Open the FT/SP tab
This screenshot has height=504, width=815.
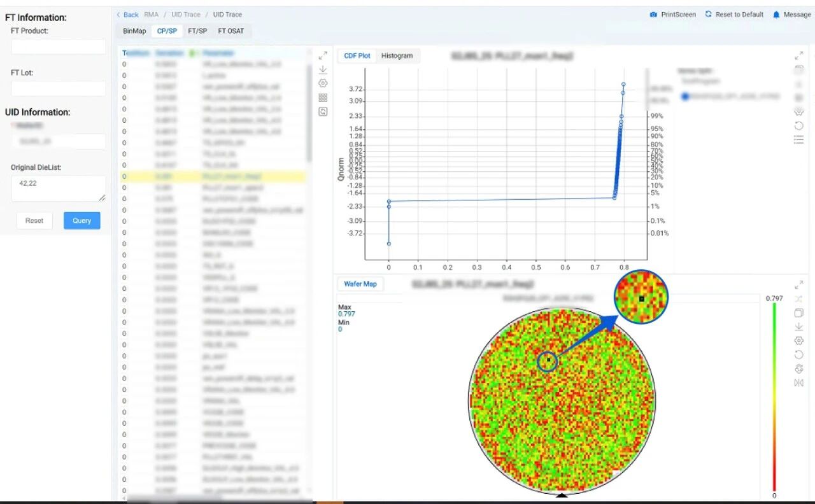pyautogui.click(x=197, y=31)
